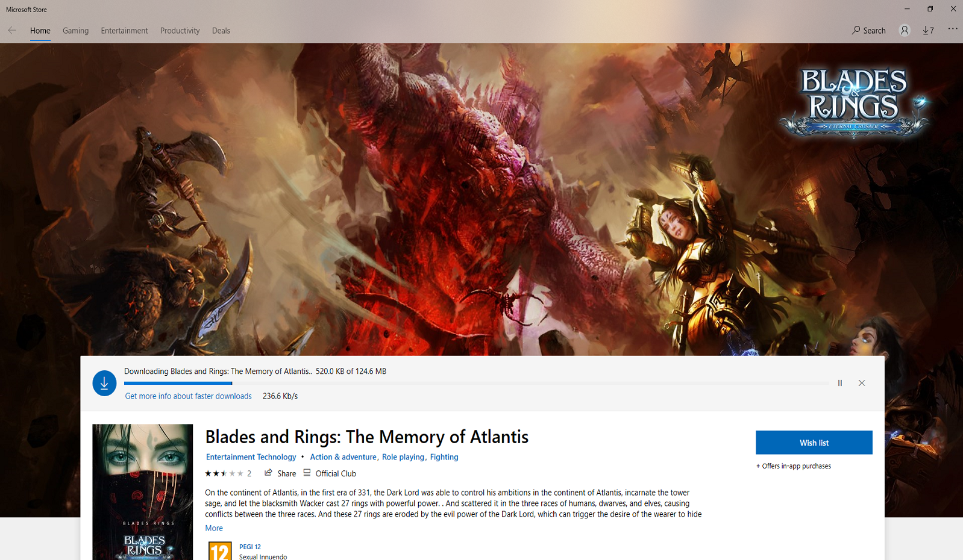Select the Deals tab
Image resolution: width=963 pixels, height=560 pixels.
click(221, 31)
